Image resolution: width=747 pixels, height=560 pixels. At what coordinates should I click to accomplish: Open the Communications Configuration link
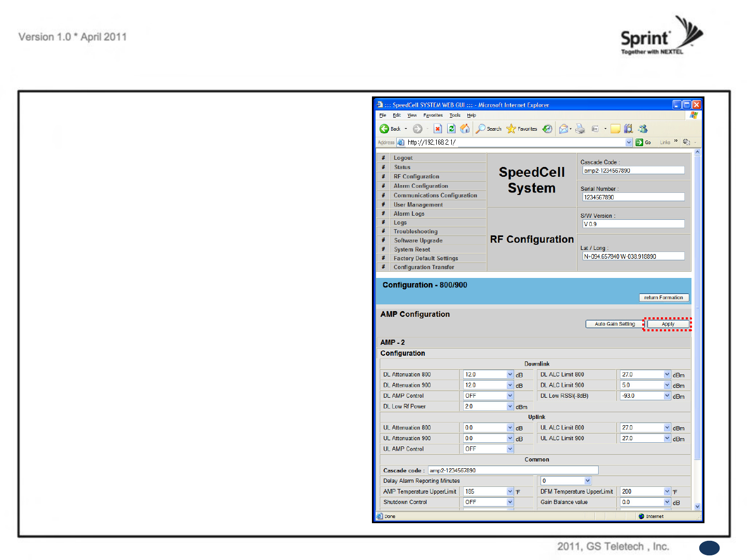click(x=435, y=195)
